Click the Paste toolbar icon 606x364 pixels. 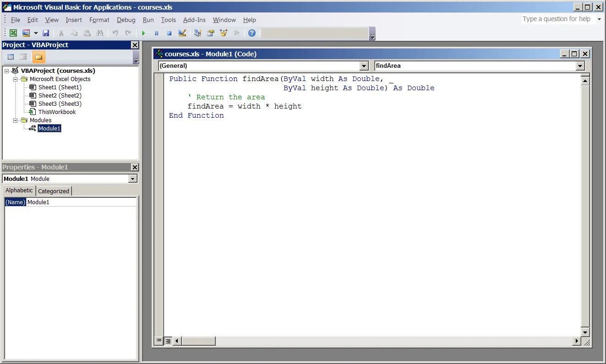[87, 33]
